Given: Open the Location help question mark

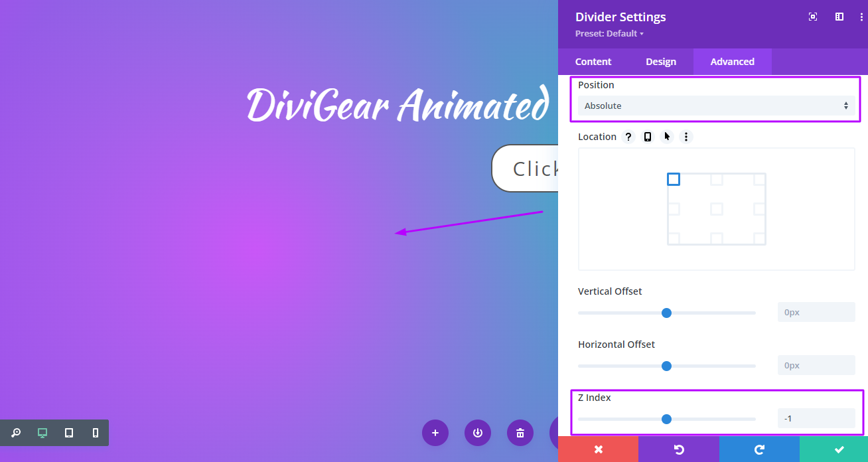Looking at the screenshot, I should (x=629, y=137).
